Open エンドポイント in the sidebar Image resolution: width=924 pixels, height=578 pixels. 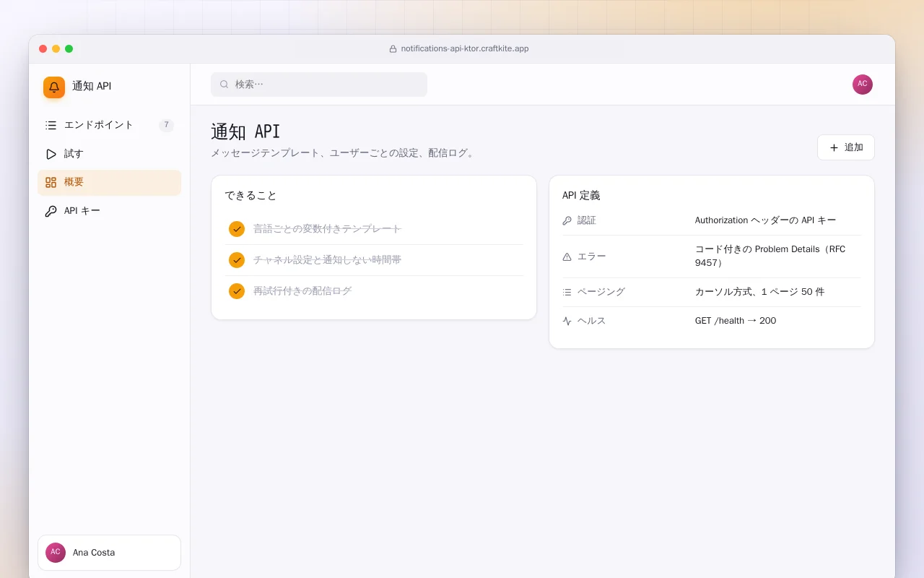[109, 125]
